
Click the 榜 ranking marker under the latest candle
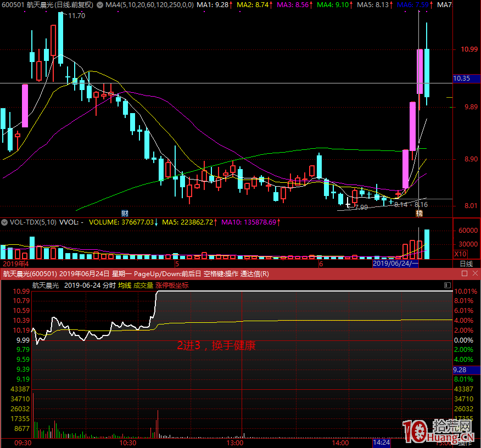[419, 214]
